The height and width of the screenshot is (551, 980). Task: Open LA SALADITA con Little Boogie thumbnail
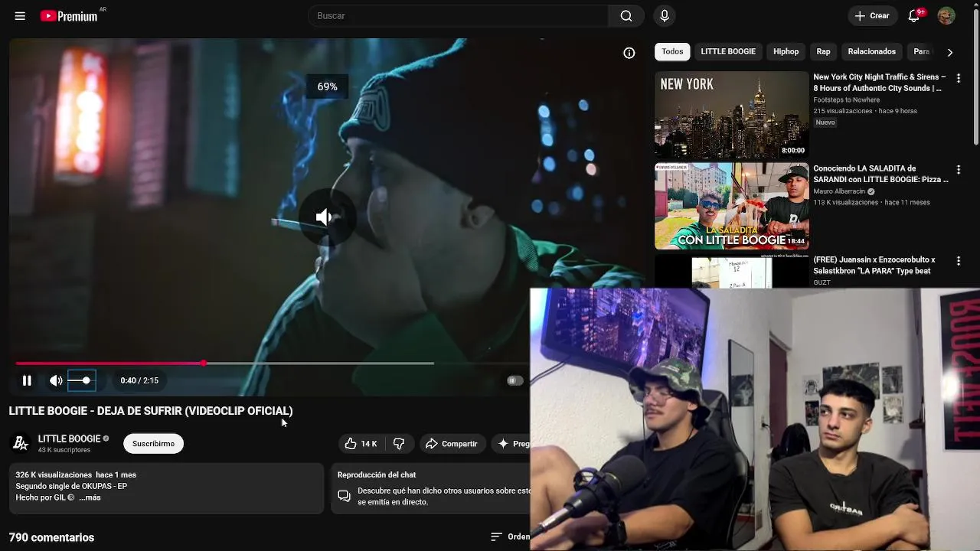[731, 206]
